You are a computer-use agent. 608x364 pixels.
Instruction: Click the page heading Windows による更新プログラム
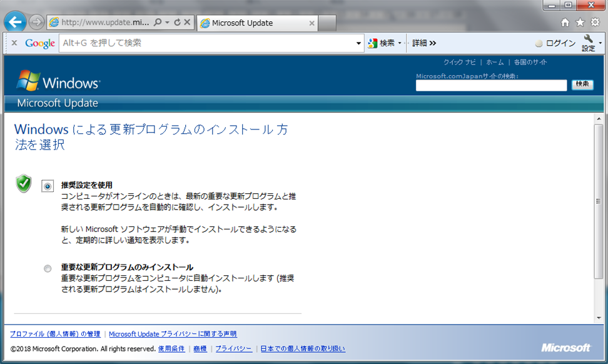point(151,136)
